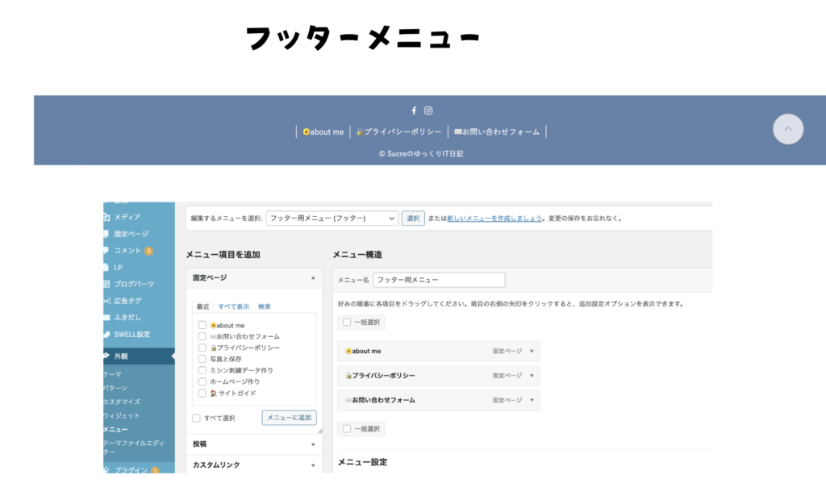Click the Facebook icon in the footer
This screenshot has width=826, height=504.
click(x=414, y=110)
